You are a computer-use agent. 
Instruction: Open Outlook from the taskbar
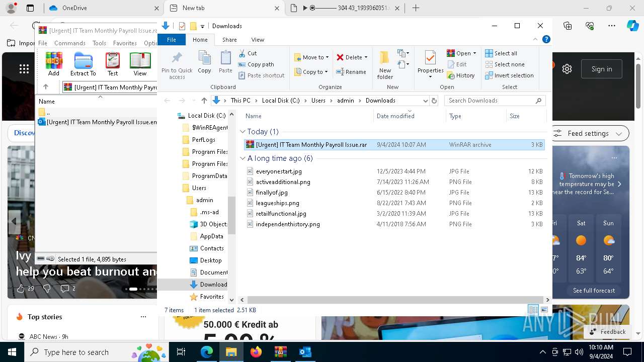click(x=305, y=352)
